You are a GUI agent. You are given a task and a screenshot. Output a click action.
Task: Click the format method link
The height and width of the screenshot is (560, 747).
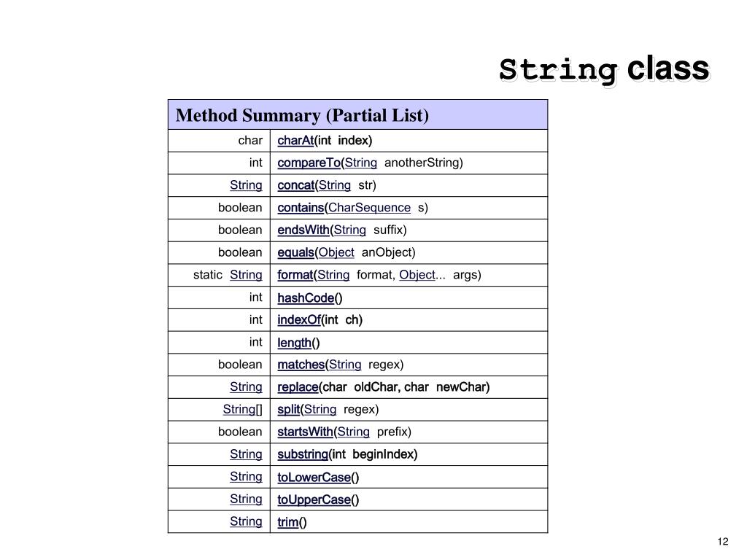click(x=295, y=275)
